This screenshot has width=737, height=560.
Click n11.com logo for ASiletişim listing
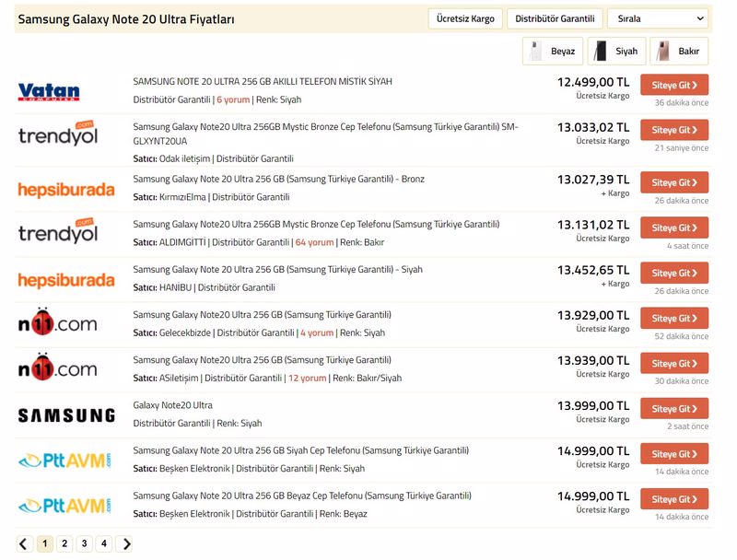(58, 367)
